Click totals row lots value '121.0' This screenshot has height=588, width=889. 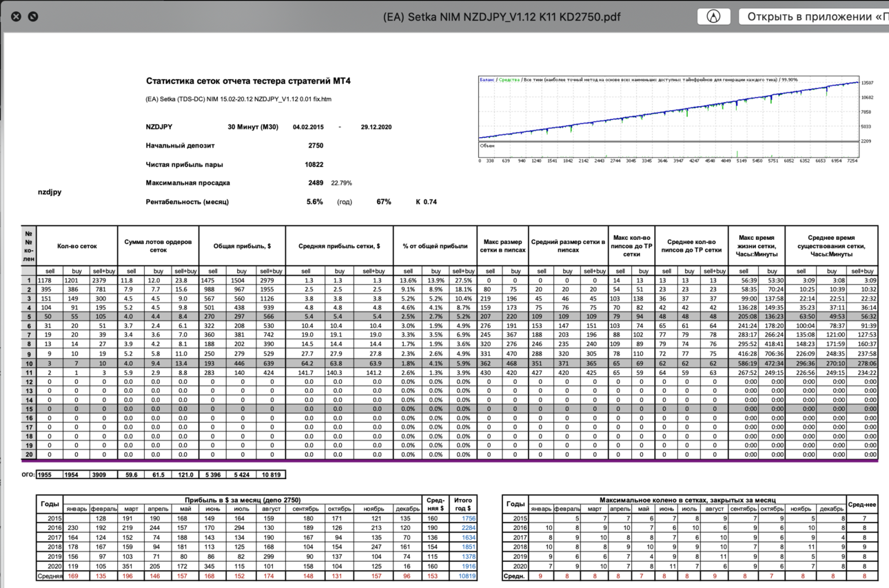(185, 475)
